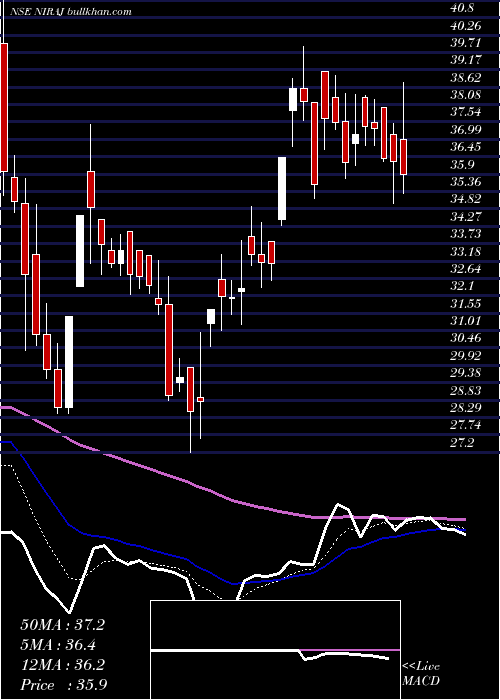
Task: Click the 34.82 price axis label
Action: [466, 200]
